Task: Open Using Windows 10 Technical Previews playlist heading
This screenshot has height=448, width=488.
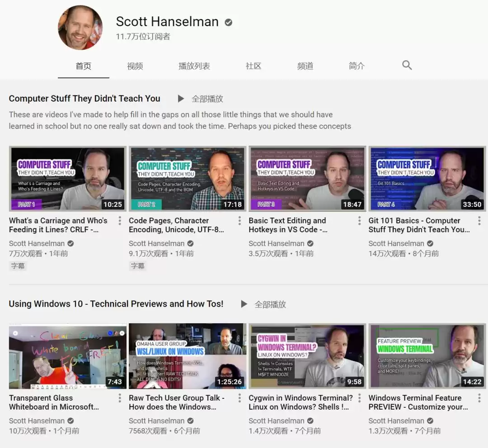Action: (x=116, y=304)
